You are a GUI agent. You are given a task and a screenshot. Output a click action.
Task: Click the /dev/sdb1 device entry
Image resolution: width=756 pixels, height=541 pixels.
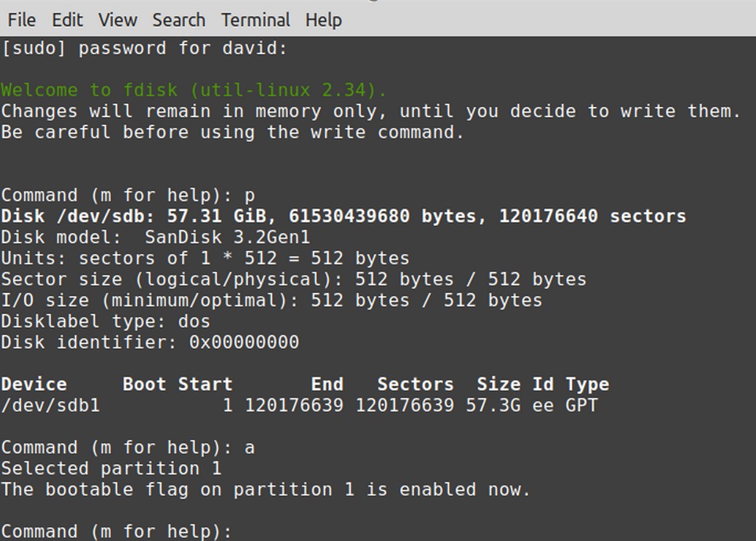(51, 405)
